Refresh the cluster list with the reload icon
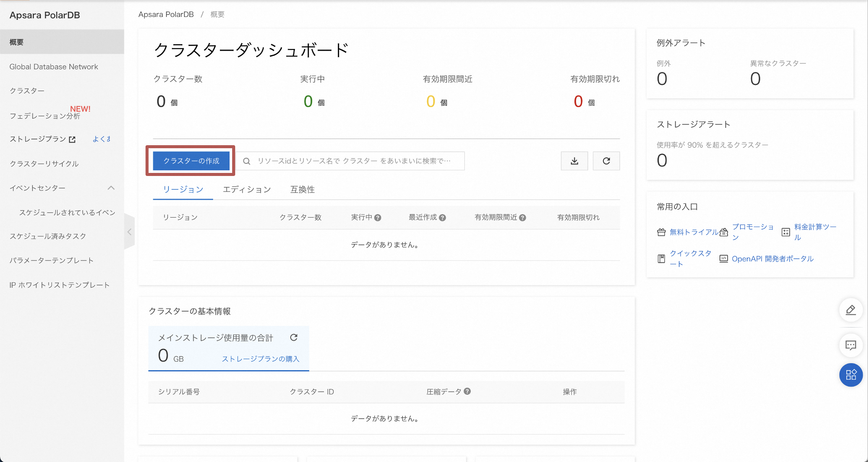Image resolution: width=868 pixels, height=462 pixels. pos(606,161)
